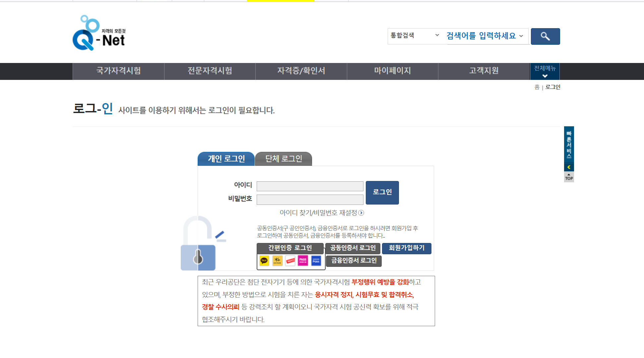This screenshot has height=358, width=644.
Task: Focus the 아이디 input field
Action: coord(310,186)
